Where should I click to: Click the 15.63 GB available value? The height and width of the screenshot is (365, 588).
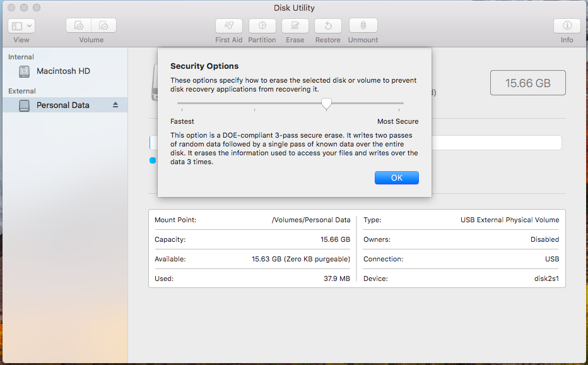click(x=301, y=259)
